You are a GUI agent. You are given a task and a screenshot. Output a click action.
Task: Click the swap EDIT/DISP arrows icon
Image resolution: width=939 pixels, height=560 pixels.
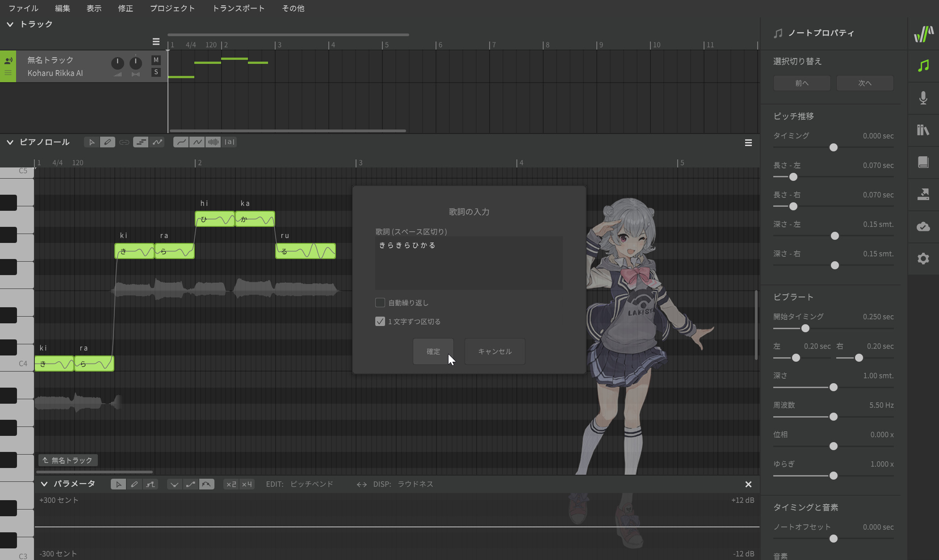[361, 485]
